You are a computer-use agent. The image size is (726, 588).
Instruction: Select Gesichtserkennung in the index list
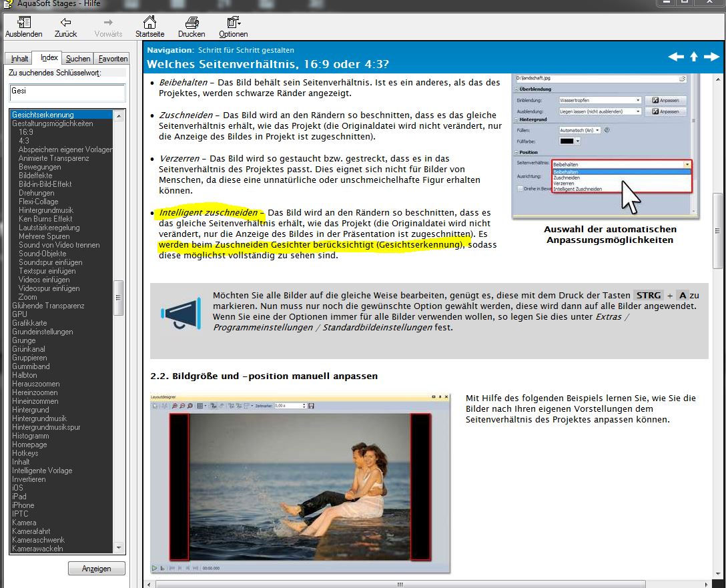click(x=43, y=115)
